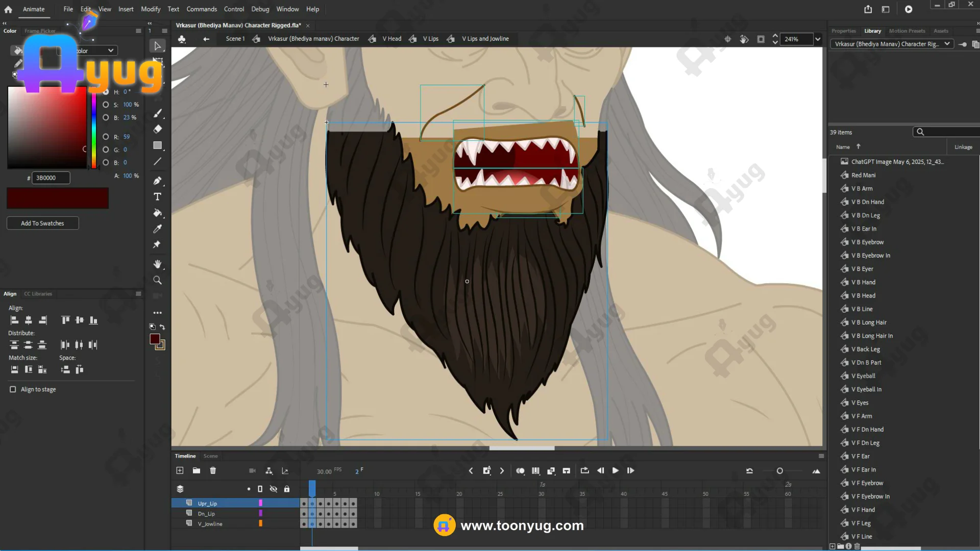Delete layer using trash icon
Image resolution: width=980 pixels, height=551 pixels.
point(213,470)
